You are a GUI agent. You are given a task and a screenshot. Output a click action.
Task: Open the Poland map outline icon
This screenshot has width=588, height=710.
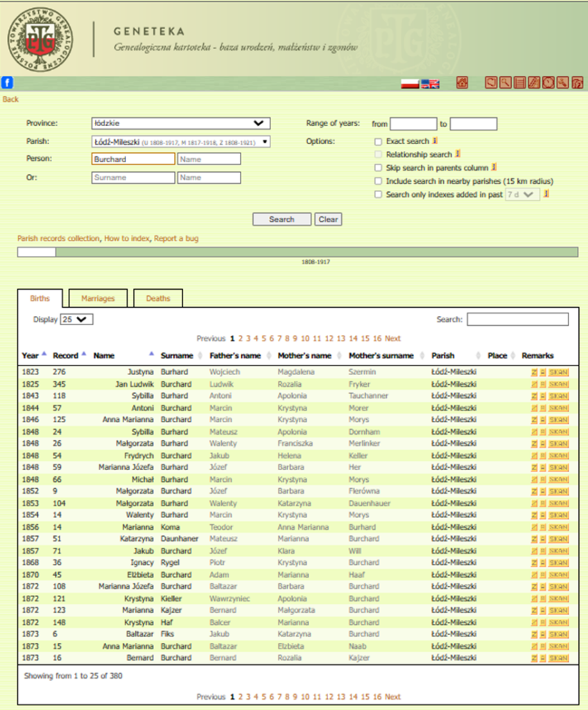click(x=491, y=83)
